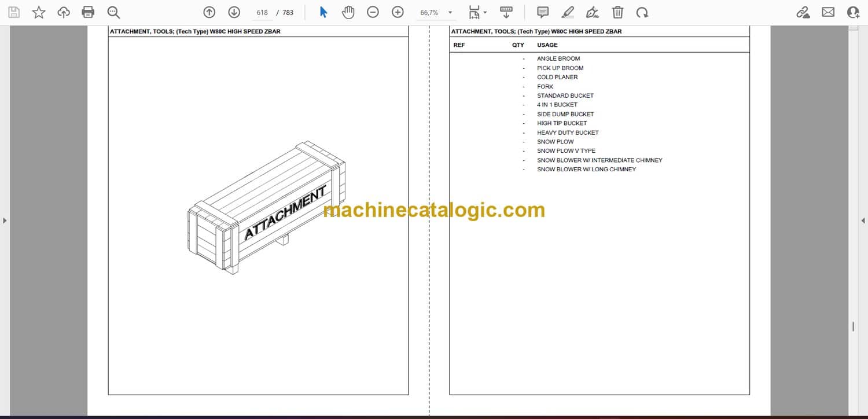This screenshot has width=868, height=419.
Task: Click the trash Delete icon
Action: tap(617, 12)
